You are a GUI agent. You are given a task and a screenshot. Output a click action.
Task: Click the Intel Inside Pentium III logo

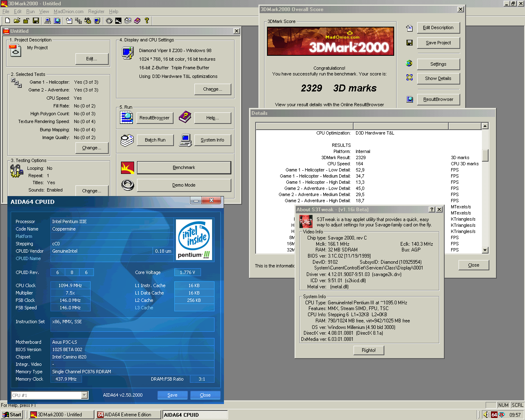pos(194,240)
